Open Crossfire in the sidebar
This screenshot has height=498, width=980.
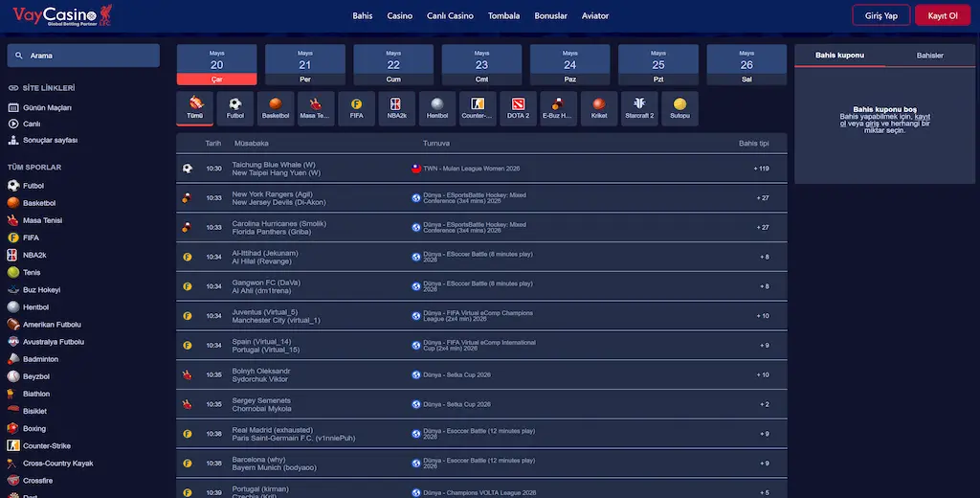tap(37, 481)
